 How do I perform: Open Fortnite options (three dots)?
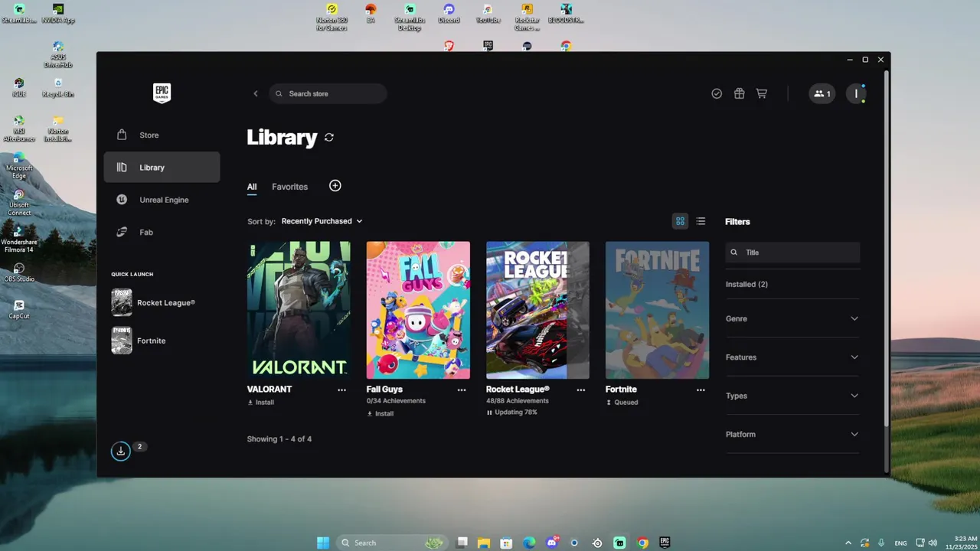(701, 390)
